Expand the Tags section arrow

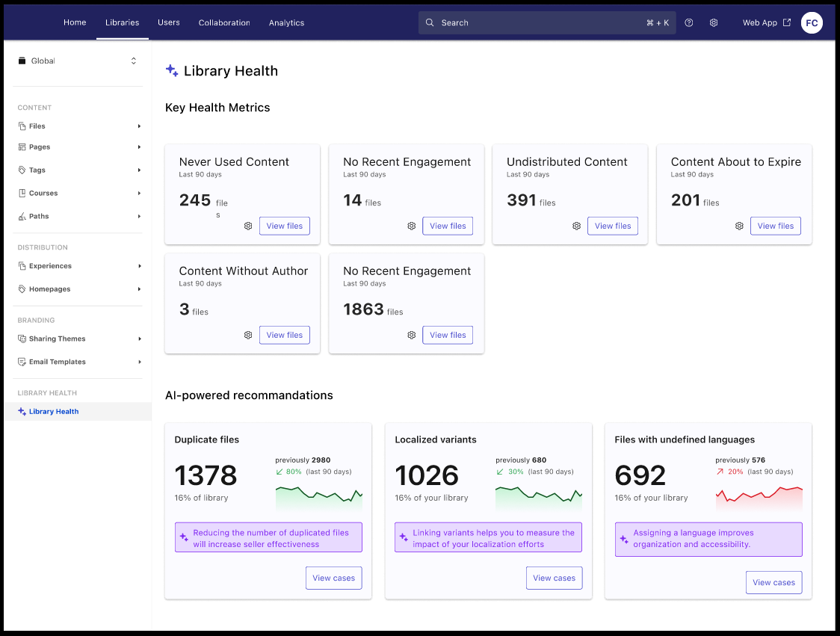click(139, 170)
